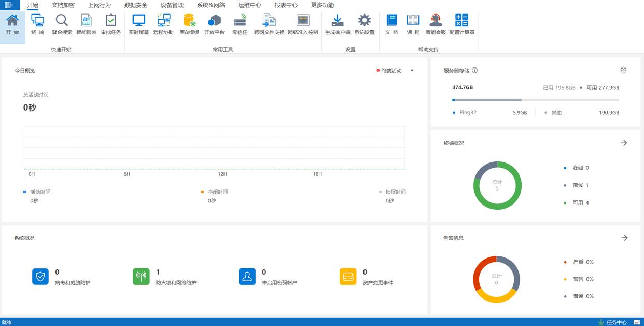
Task: Open the application menu button at top-left
Action: (10, 5)
